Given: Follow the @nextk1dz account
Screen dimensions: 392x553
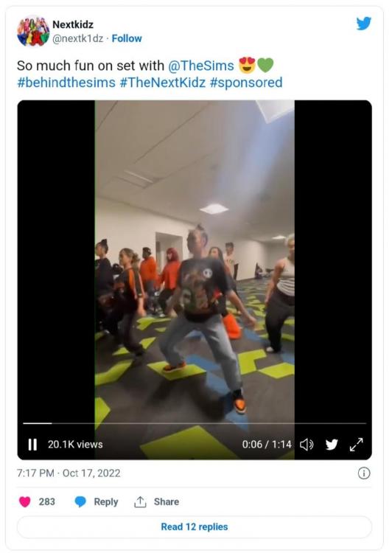Looking at the screenshot, I should [x=127, y=38].
